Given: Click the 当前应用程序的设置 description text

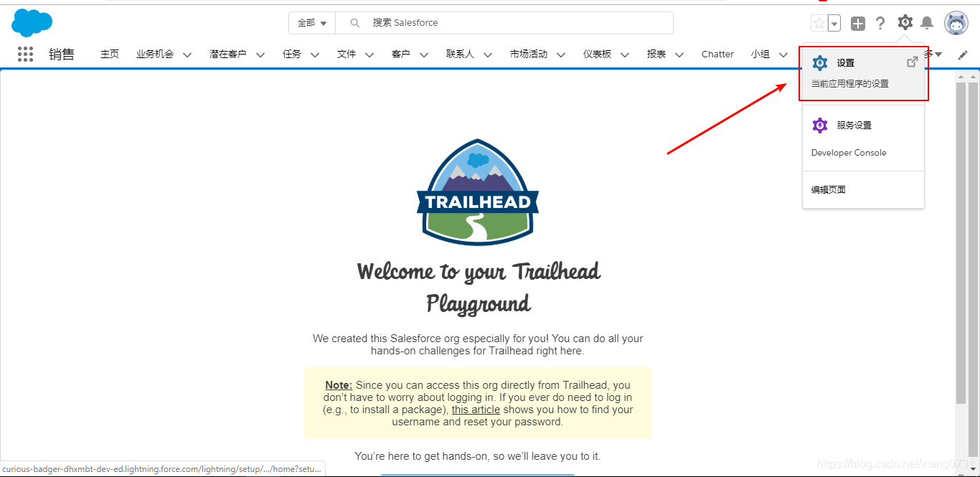Looking at the screenshot, I should (x=849, y=84).
